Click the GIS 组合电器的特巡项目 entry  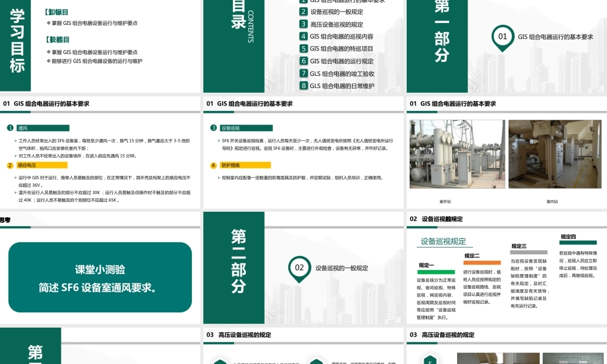pyautogui.click(x=341, y=49)
